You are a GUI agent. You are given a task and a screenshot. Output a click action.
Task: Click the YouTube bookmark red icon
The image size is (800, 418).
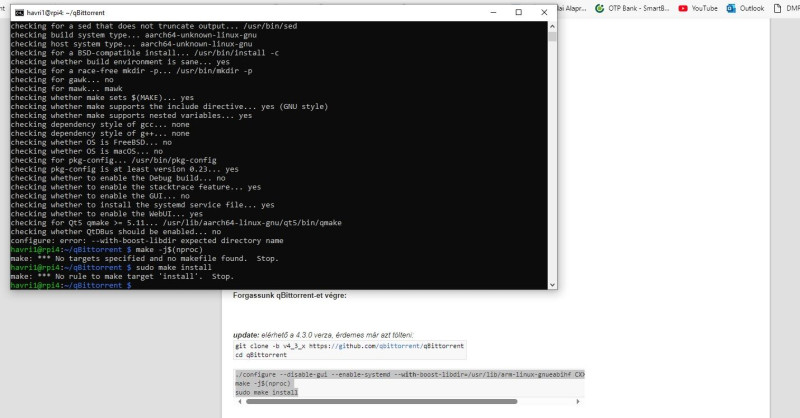point(683,8)
